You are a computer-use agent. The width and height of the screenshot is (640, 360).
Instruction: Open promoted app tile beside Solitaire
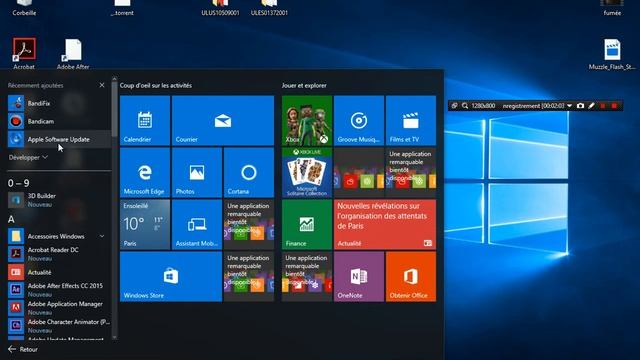click(x=359, y=172)
